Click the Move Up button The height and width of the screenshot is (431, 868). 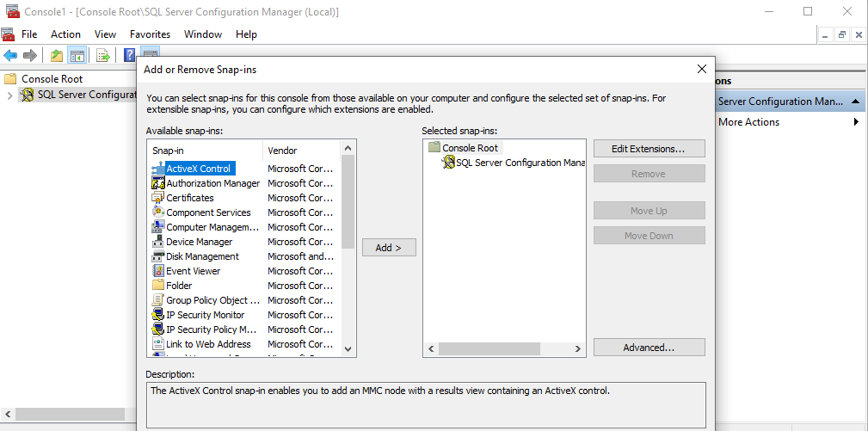(x=649, y=211)
